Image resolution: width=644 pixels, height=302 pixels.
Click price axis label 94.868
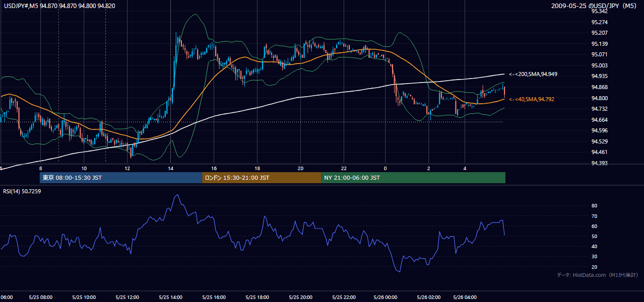pos(599,87)
